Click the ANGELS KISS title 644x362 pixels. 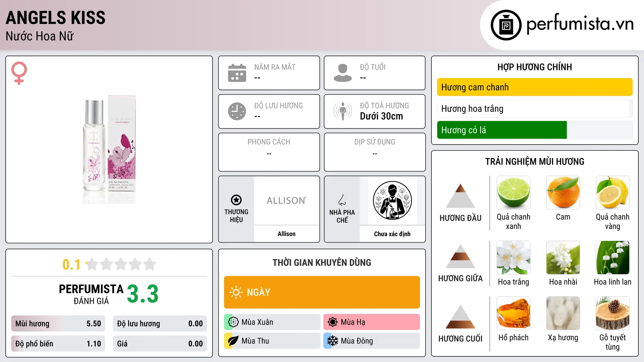55,18
